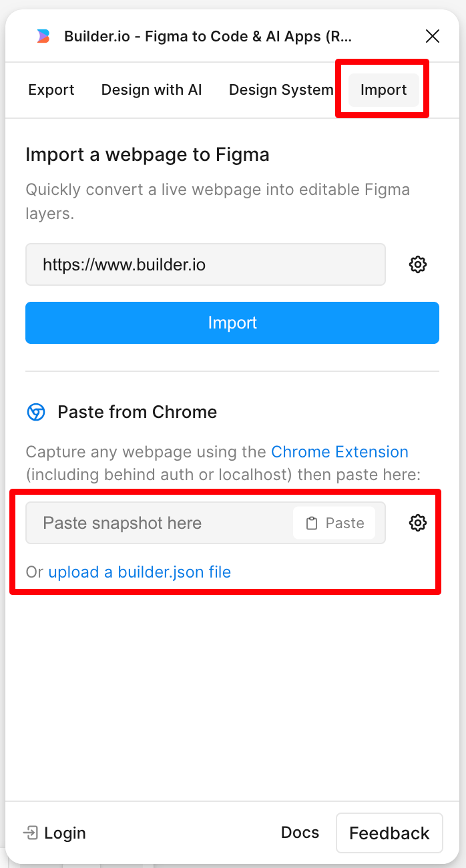Open settings gear beside the paste field
Viewport: 466px width, 868px height.
point(418,523)
